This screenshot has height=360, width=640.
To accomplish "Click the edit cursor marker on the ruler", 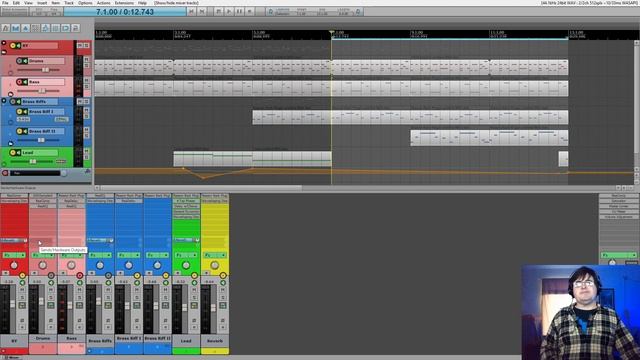I will coord(331,32).
